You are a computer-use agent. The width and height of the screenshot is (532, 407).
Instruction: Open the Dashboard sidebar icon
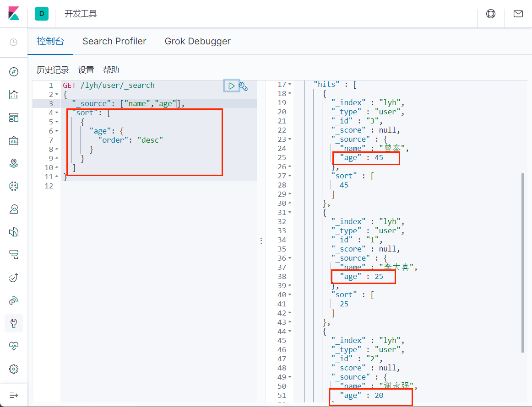[14, 118]
